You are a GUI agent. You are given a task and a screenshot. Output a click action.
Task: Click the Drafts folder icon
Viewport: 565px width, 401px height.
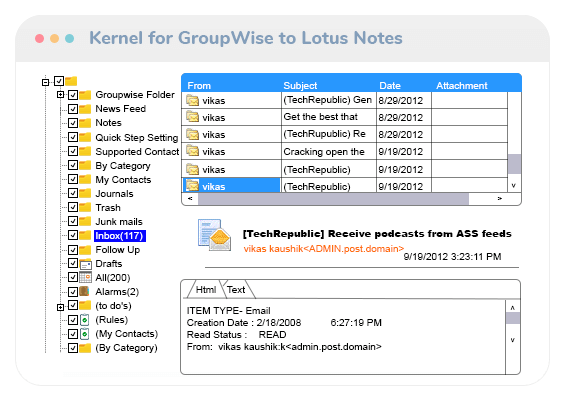[x=85, y=264]
